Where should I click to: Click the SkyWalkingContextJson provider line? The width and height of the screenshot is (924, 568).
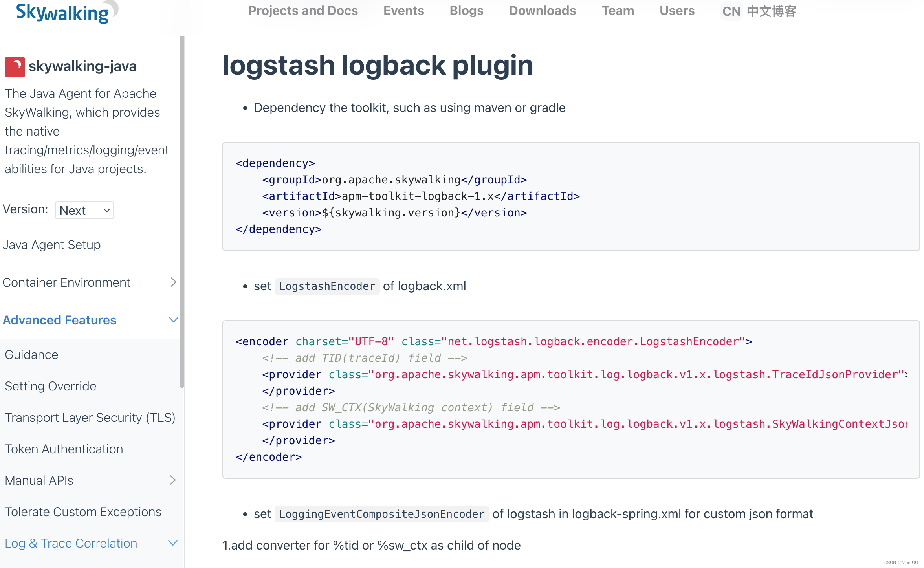(x=585, y=424)
